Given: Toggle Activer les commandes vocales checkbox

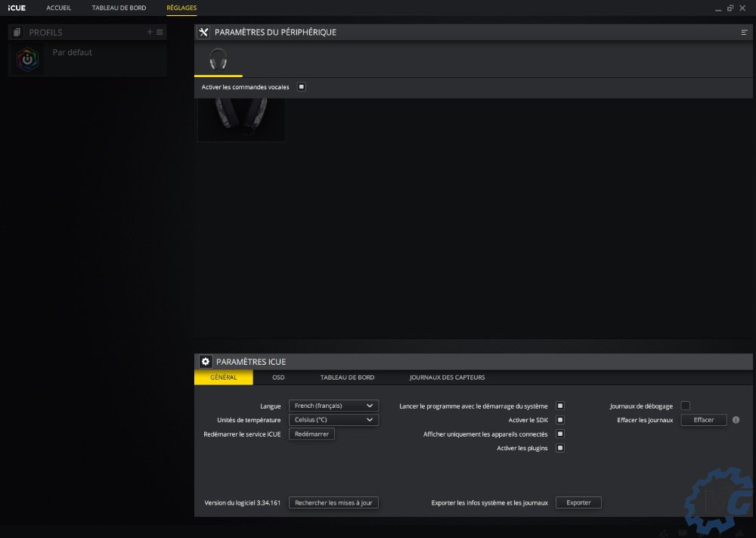Looking at the screenshot, I should click(x=301, y=87).
